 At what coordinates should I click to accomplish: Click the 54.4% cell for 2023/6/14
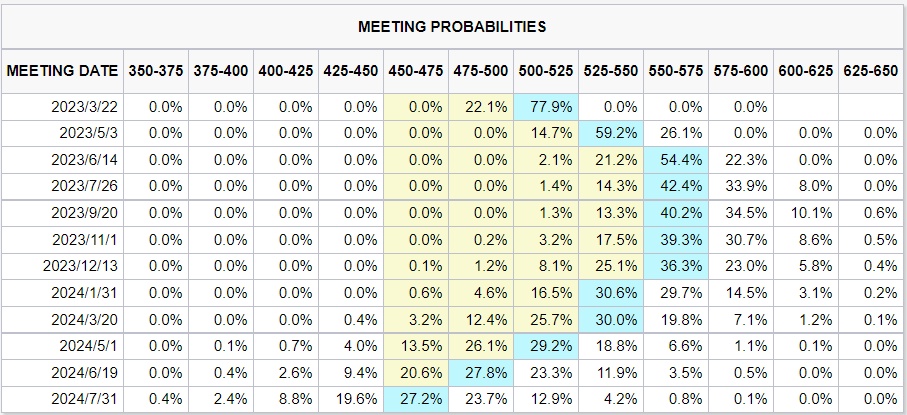coord(677,160)
